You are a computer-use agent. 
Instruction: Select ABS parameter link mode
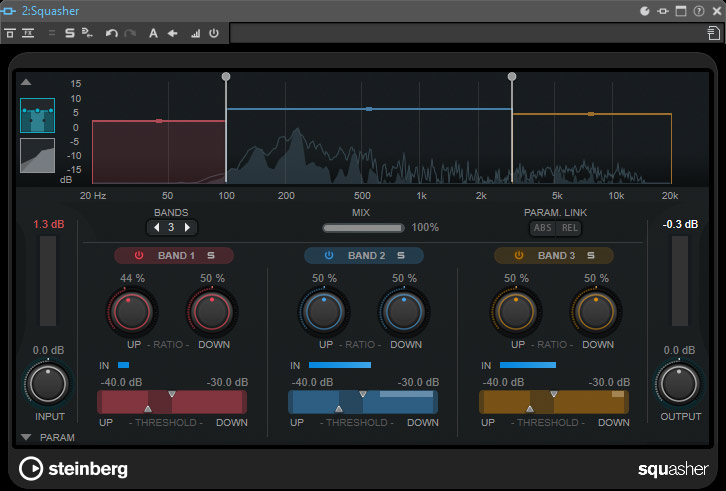pos(543,228)
